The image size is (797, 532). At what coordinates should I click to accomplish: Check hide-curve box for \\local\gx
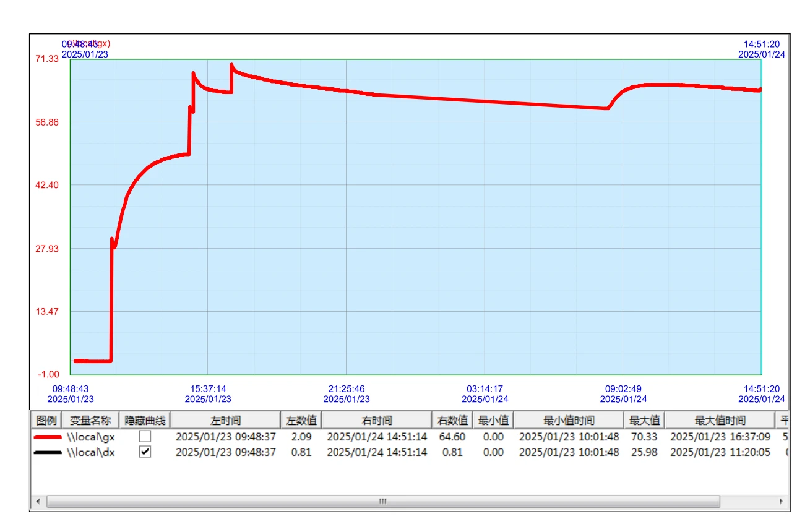pos(145,436)
